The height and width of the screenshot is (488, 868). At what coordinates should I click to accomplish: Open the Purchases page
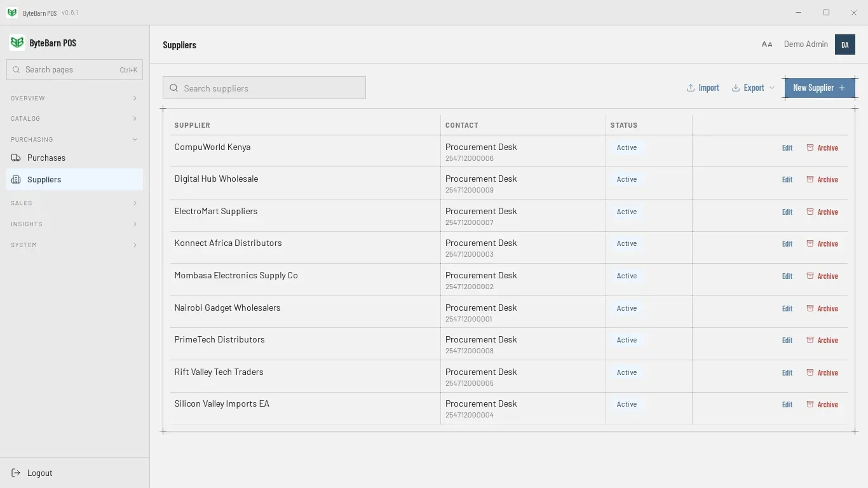click(74, 158)
